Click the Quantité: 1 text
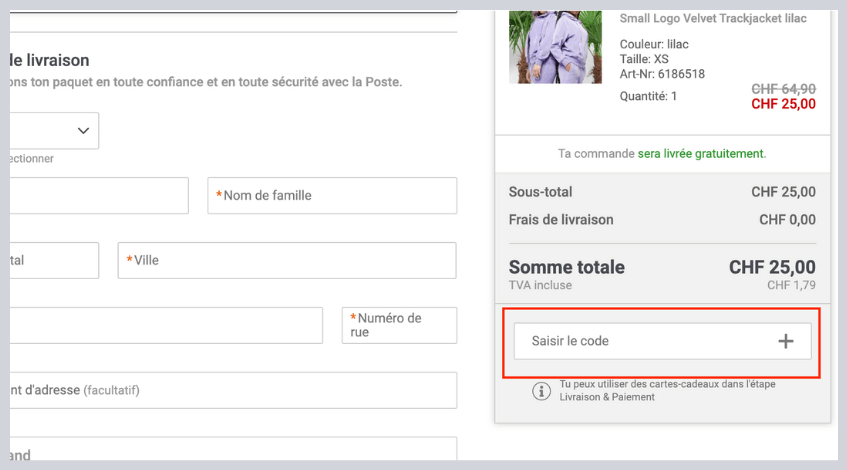The image size is (847, 470). pyautogui.click(x=648, y=96)
